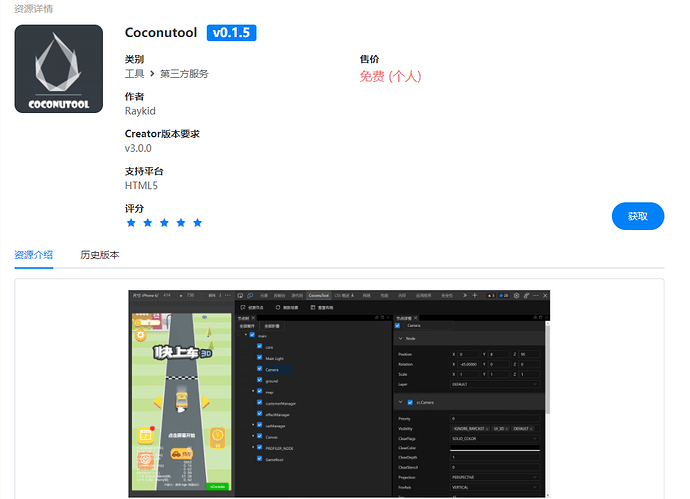This screenshot has width=690, height=499.
Task: Switch to the 历史版本 tab
Action: pos(99,255)
